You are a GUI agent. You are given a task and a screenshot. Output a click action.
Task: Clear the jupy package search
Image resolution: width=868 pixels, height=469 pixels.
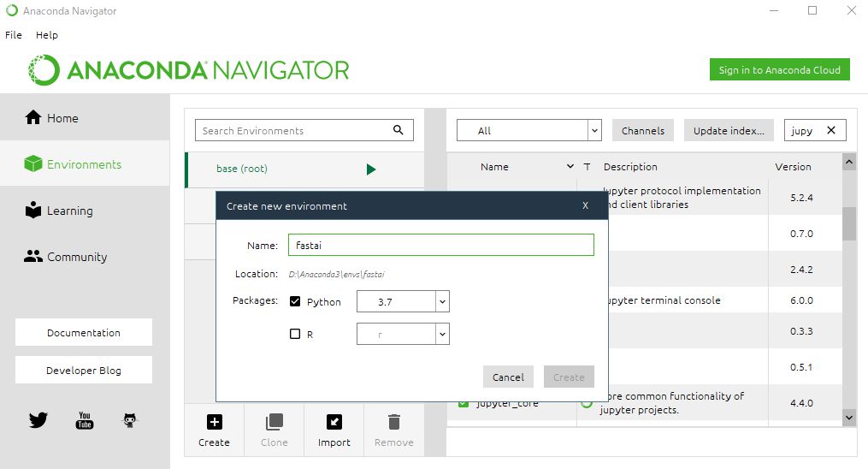(x=831, y=130)
